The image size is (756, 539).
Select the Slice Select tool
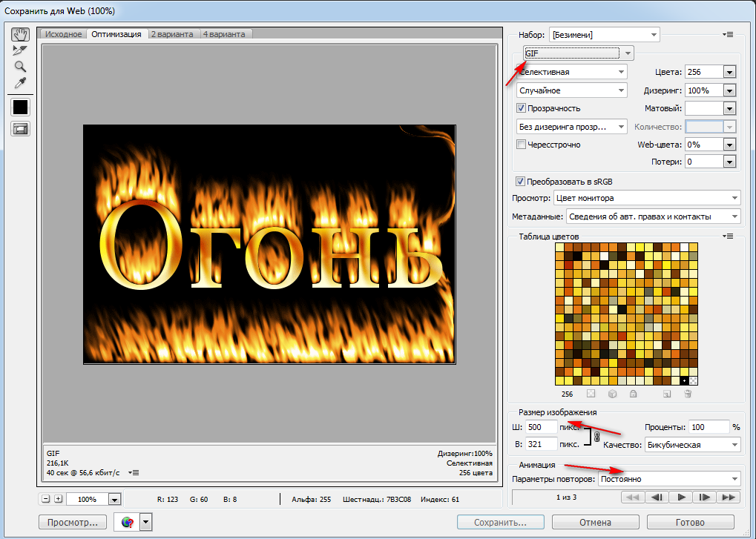[x=20, y=50]
